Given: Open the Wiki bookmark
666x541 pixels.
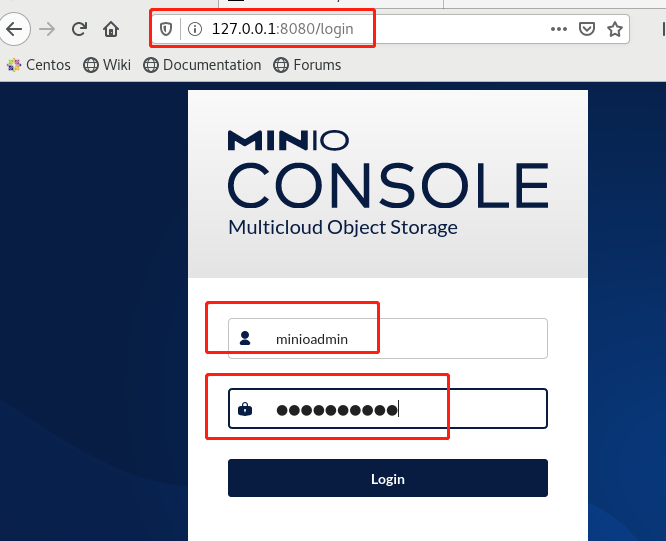Looking at the screenshot, I should [x=107, y=65].
